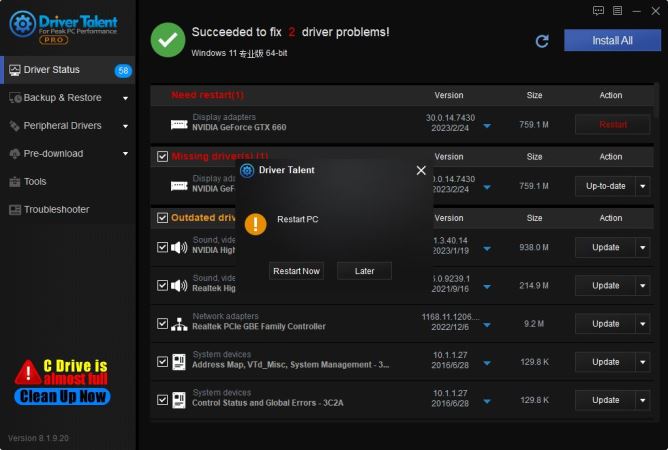
Task: Uncheck the NVIDIA High sound driver checkbox
Action: coord(162,247)
